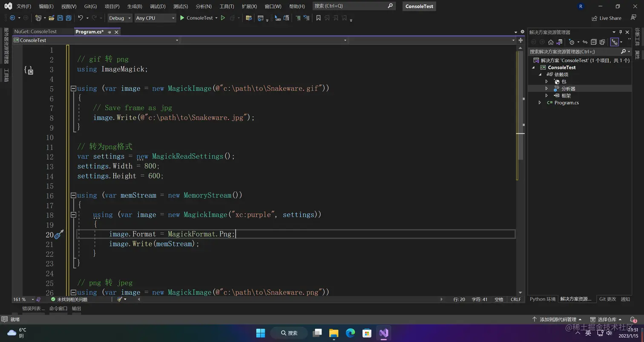Click the save all icon
Viewport: 644px width, 342px height.
point(68,18)
